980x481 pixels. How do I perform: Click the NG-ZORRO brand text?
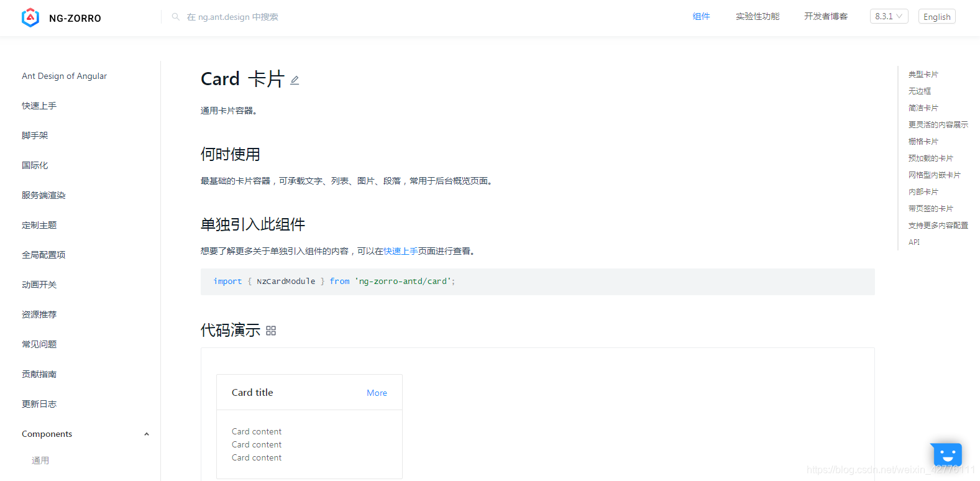pyautogui.click(x=75, y=18)
